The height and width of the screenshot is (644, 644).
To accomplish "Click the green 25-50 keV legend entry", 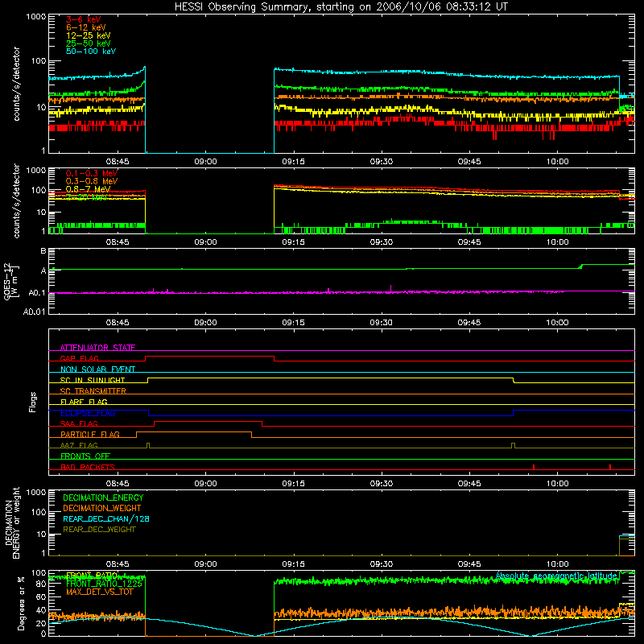I will click(89, 43).
